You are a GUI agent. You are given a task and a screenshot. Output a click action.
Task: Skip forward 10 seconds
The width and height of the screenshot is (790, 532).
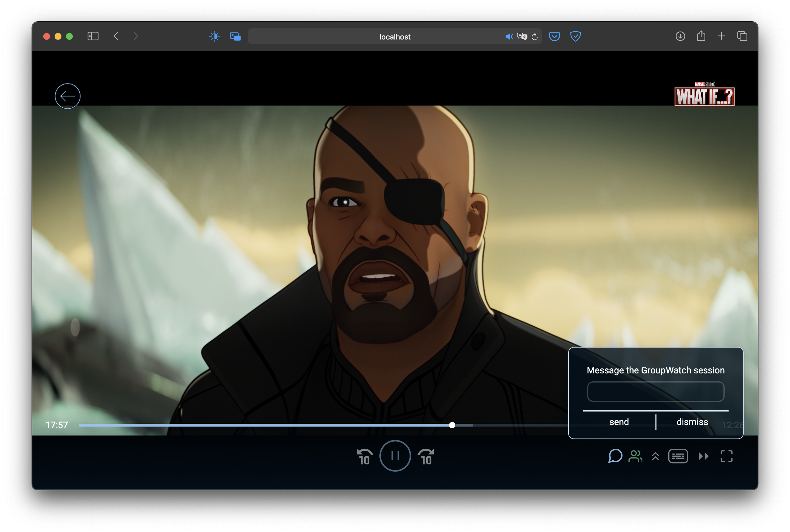(x=426, y=457)
